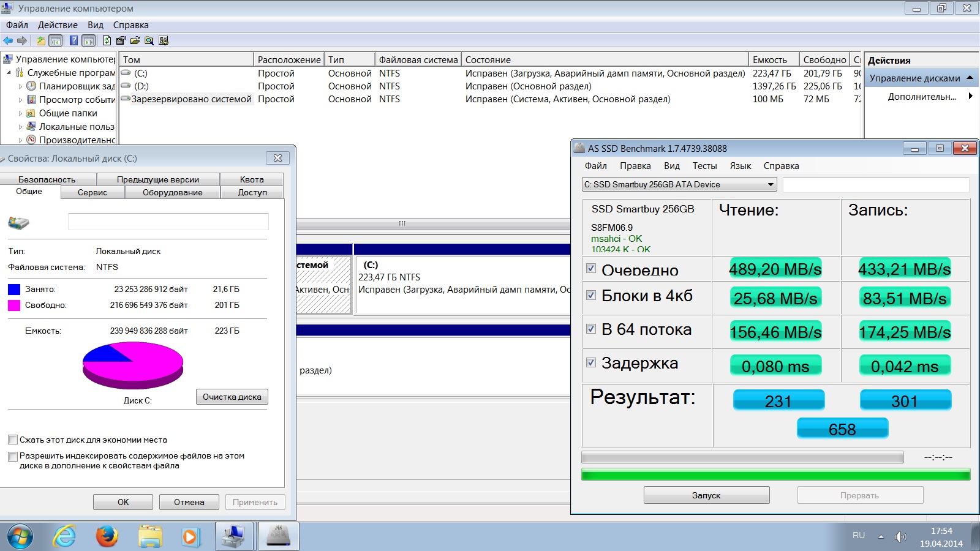The width and height of the screenshot is (980, 551).
Task: Open the Тесты menu in AS SSD Benchmark
Action: coord(704,166)
